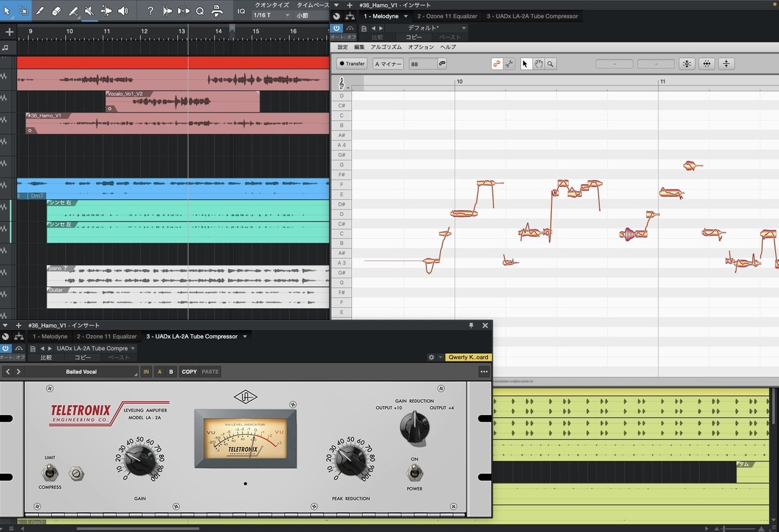The image size is (779, 532).
Task: Open the LA-2A window gear settings
Action: (x=432, y=358)
